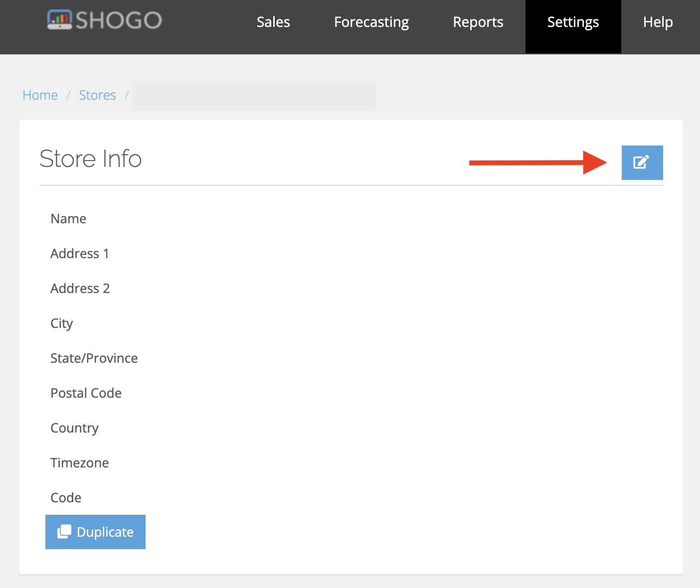Click the Name field row
The width and height of the screenshot is (700, 588).
(68, 218)
